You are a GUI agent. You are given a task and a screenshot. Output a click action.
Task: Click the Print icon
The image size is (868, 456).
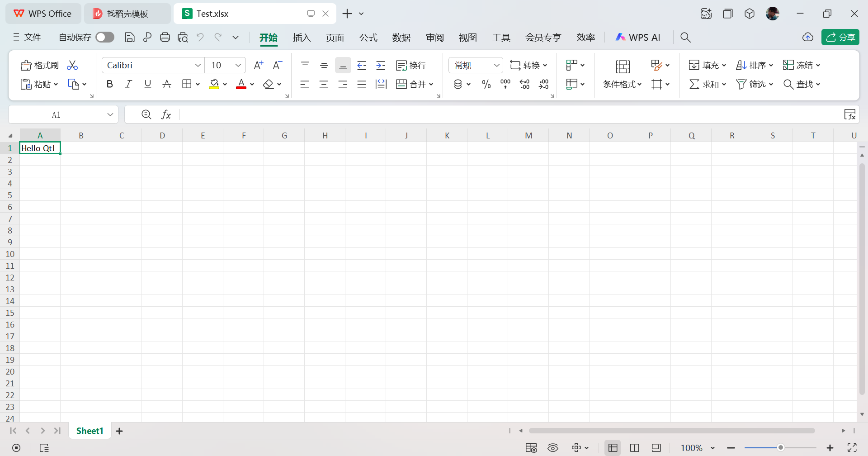click(x=165, y=38)
